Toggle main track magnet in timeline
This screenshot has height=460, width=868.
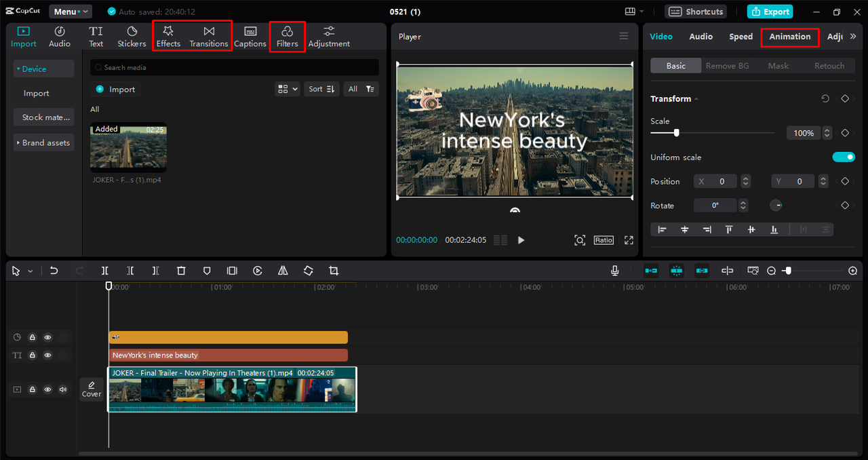(x=651, y=271)
